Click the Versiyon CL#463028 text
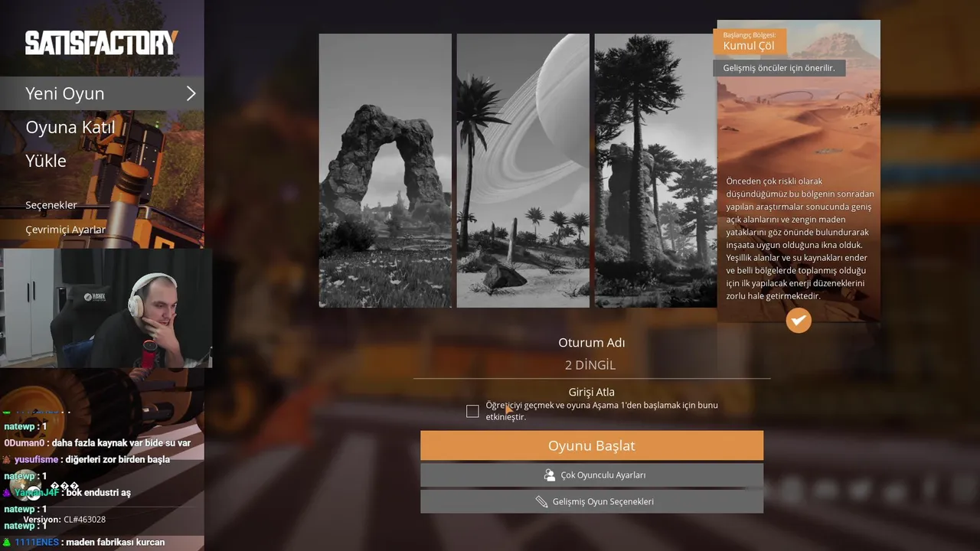 [64, 520]
